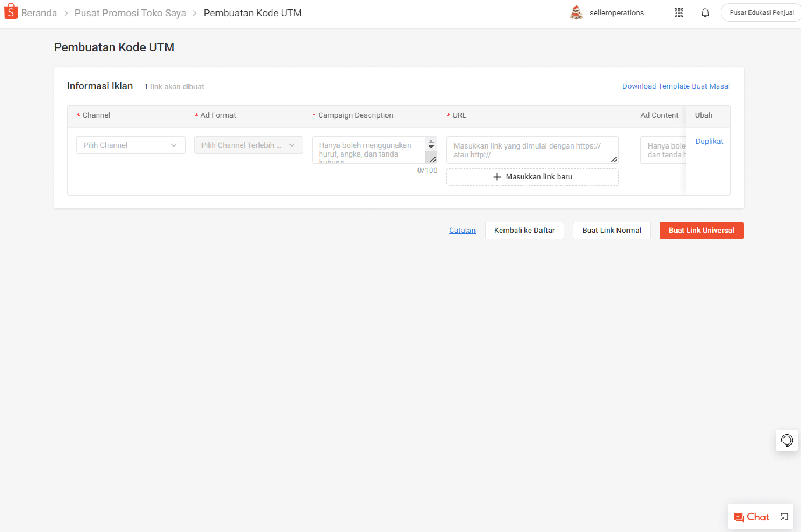Click Buat Link Normal button
Screen dimensions: 801x532
611,230
